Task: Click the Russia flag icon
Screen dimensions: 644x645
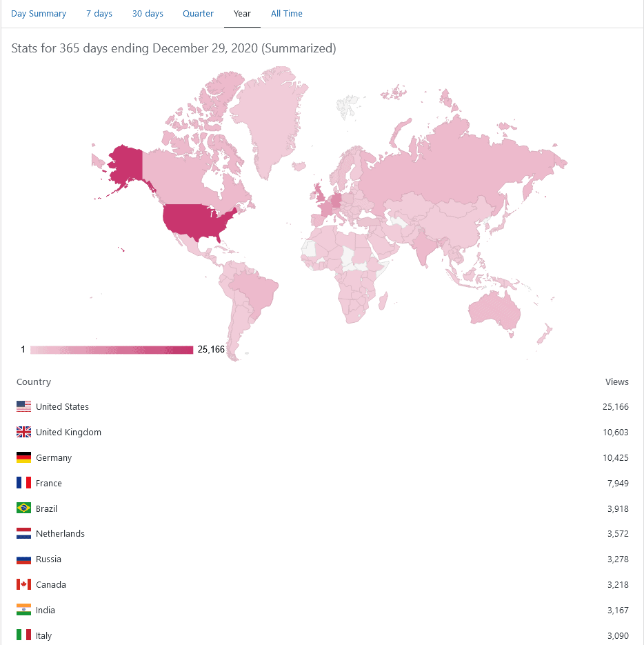Action: tap(23, 559)
